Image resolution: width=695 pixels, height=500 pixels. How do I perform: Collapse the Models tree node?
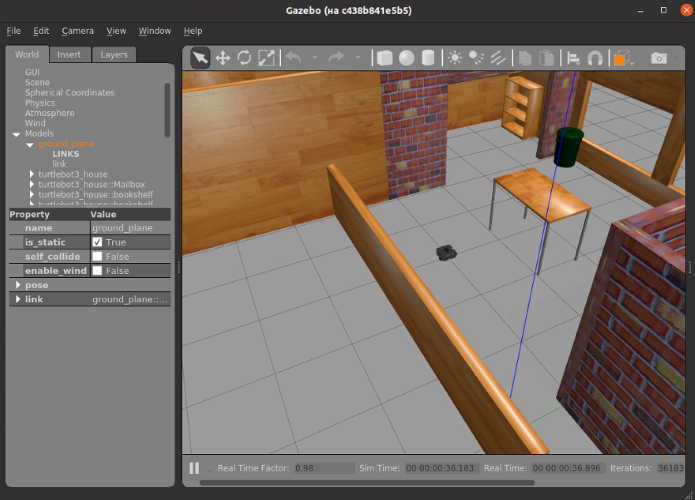17,133
